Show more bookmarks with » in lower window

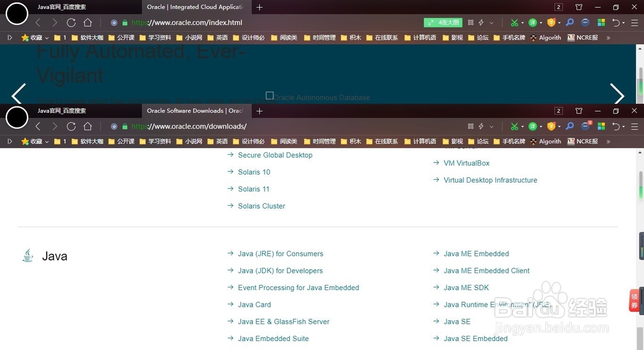(609, 141)
